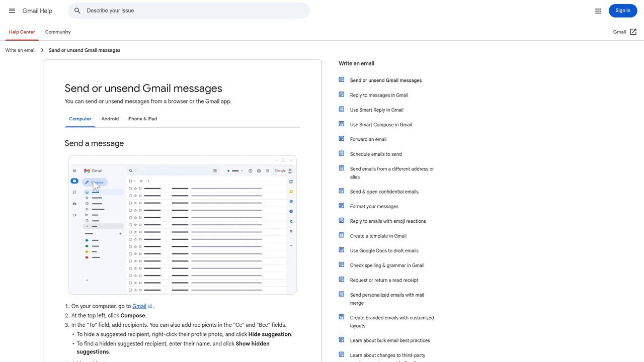The image size is (644, 362).
Task: Open Send emails from a different address article
Action: (x=392, y=173)
